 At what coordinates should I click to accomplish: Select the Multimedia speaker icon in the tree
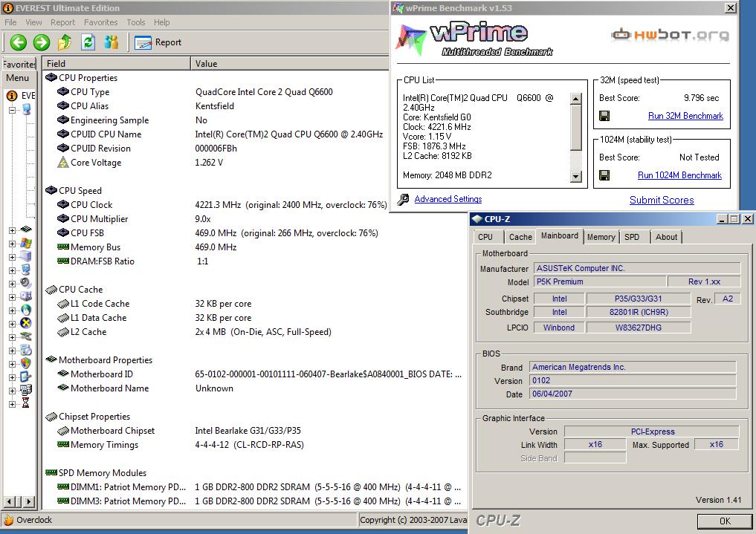[26, 283]
